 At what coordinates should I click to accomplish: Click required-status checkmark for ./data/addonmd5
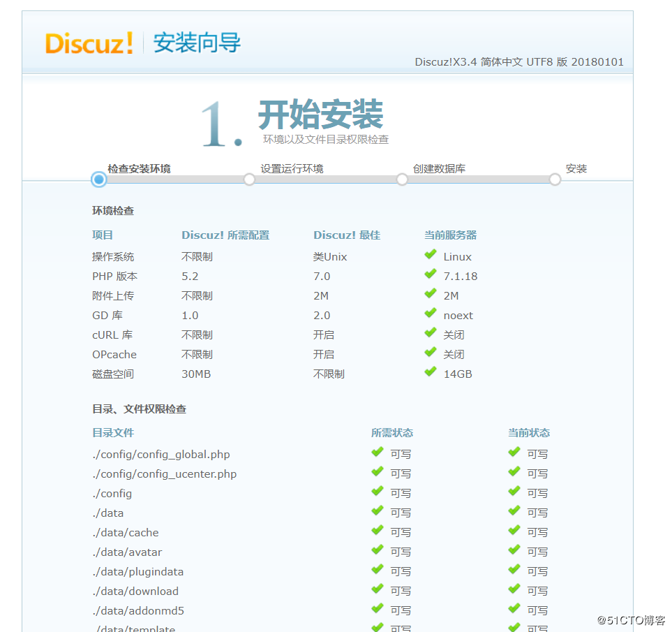[x=377, y=609]
